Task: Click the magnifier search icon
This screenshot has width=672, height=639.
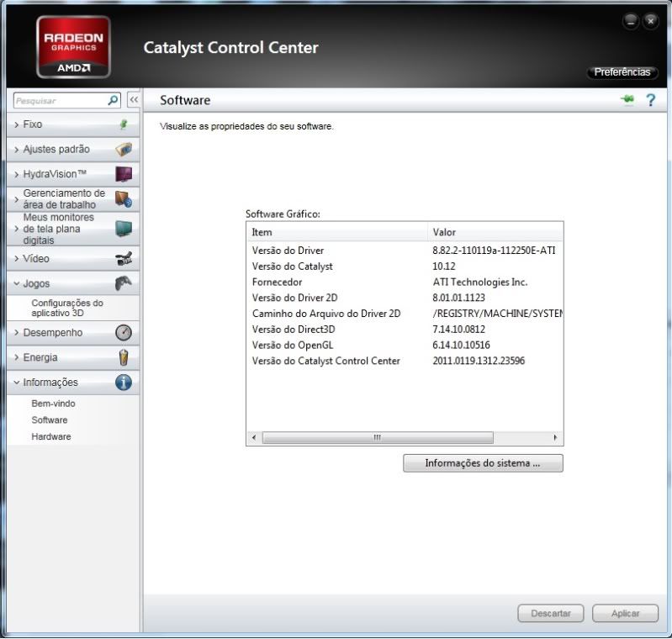Action: tap(114, 100)
